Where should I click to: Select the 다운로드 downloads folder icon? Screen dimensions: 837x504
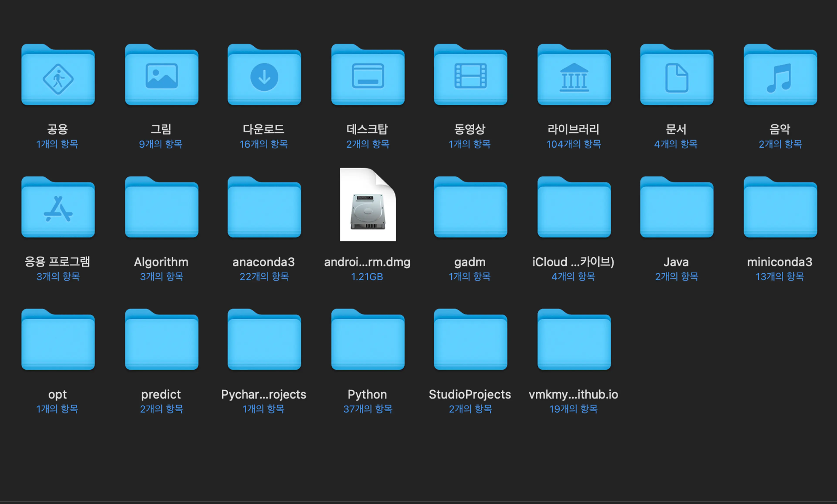264,75
